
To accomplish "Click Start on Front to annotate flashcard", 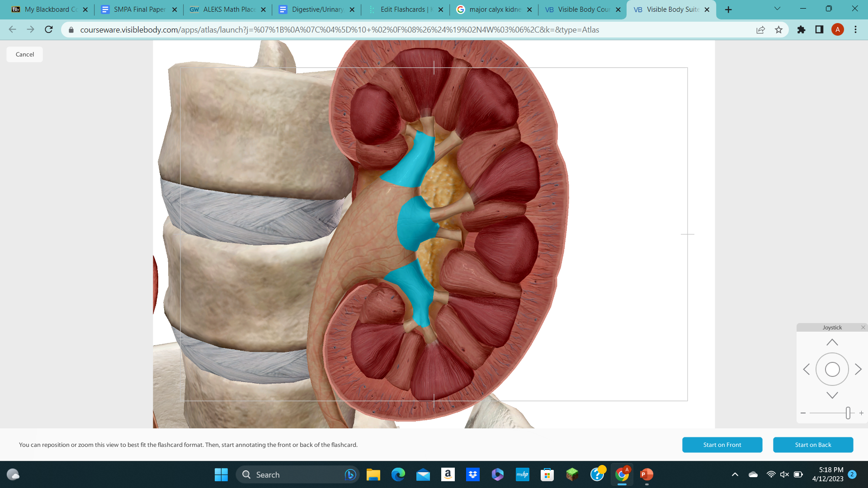I will (x=722, y=445).
